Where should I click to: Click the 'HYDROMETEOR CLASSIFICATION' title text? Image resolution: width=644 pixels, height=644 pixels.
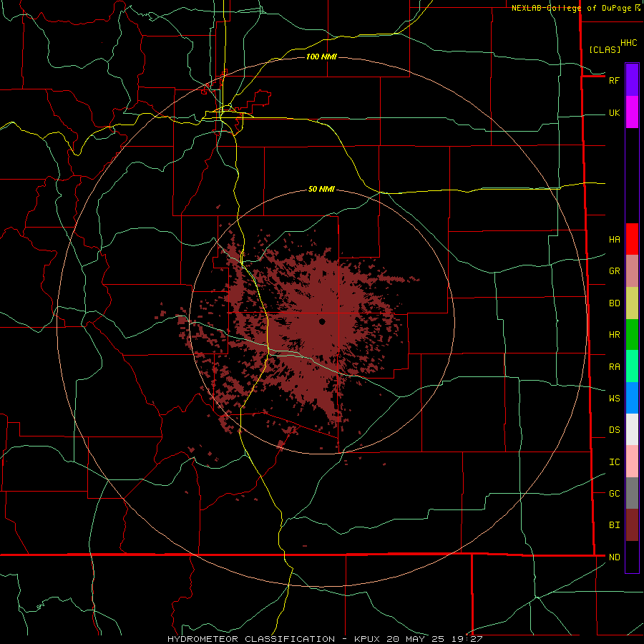251,639
